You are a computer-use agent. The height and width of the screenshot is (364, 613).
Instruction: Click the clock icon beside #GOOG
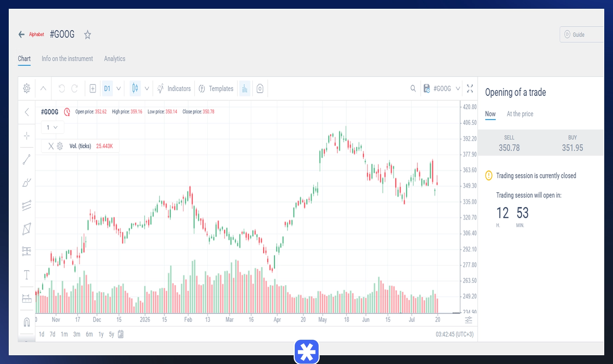pos(67,112)
